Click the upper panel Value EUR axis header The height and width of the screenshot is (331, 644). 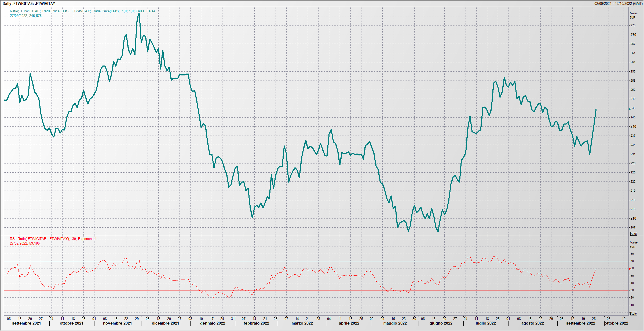coord(634,15)
